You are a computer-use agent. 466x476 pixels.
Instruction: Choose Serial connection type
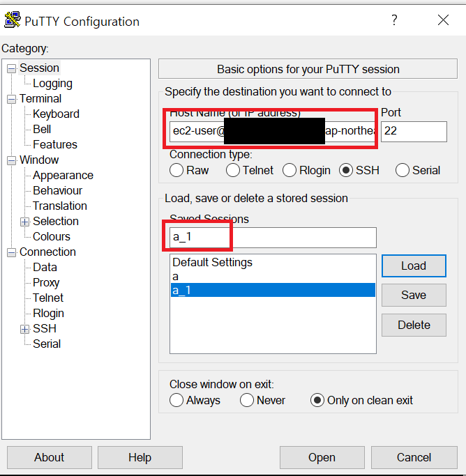pos(403,170)
